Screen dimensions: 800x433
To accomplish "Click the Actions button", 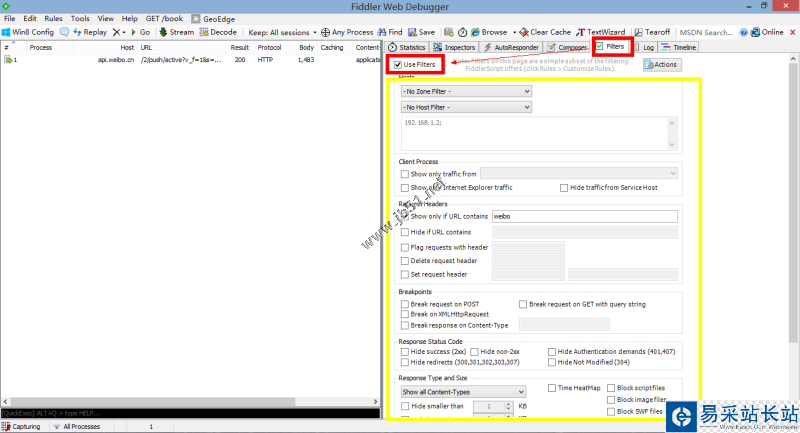I will 662,65.
